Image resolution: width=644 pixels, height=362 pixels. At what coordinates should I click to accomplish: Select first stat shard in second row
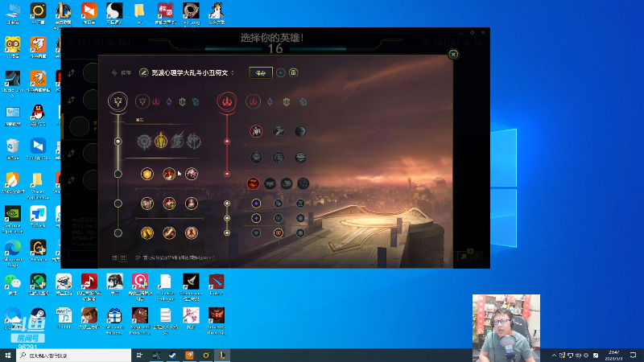click(256, 218)
